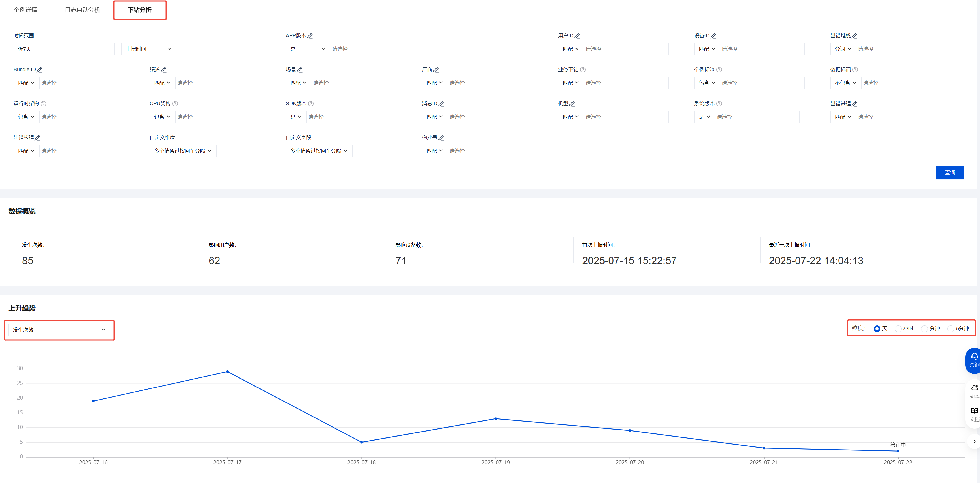Click edit pencil icon beside 出错堆栈
Screen dimensions: 980x483
pos(854,36)
